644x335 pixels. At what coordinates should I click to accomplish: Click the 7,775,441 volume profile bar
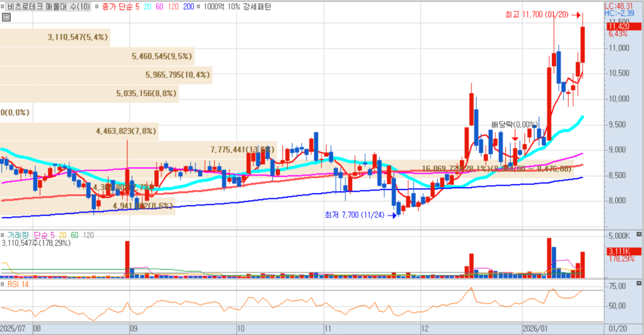pos(138,149)
